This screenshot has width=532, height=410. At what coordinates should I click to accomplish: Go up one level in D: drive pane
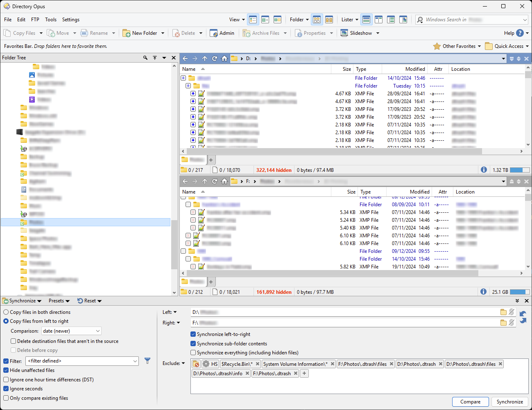coord(205,59)
